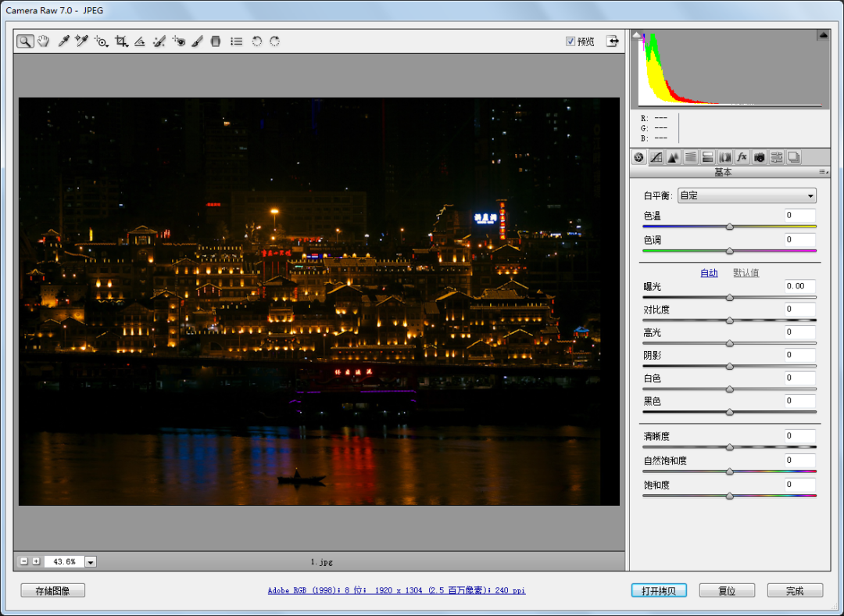Click the 自然饱和度 slider handle
The height and width of the screenshot is (616, 844).
(729, 471)
